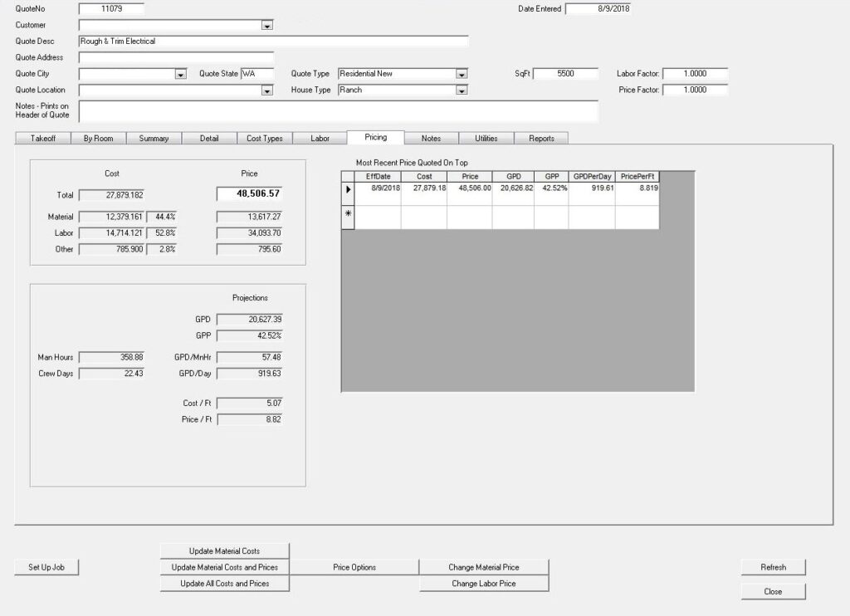Open the By Room tab

click(x=98, y=139)
